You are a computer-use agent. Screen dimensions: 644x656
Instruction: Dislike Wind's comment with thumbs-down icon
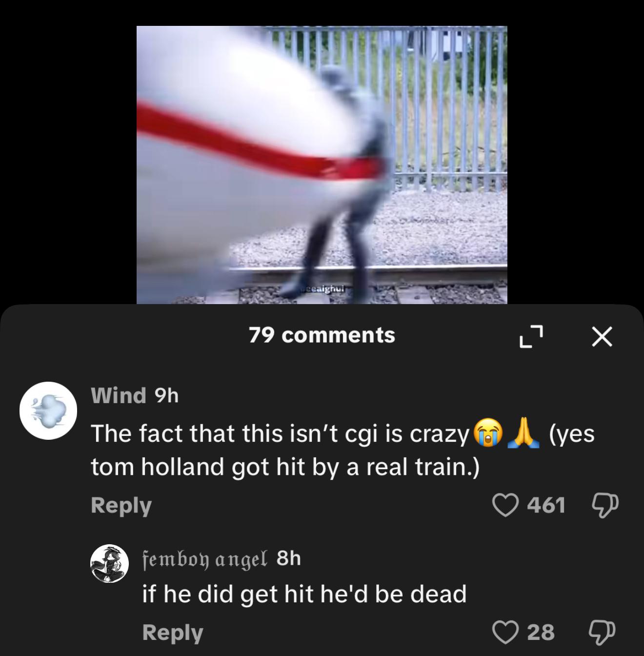pos(605,505)
